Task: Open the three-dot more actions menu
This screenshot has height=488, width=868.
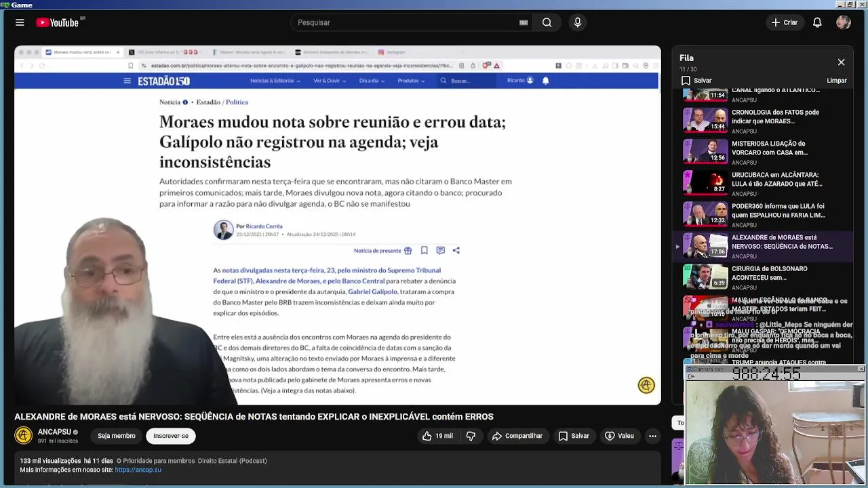Action: tap(652, 436)
